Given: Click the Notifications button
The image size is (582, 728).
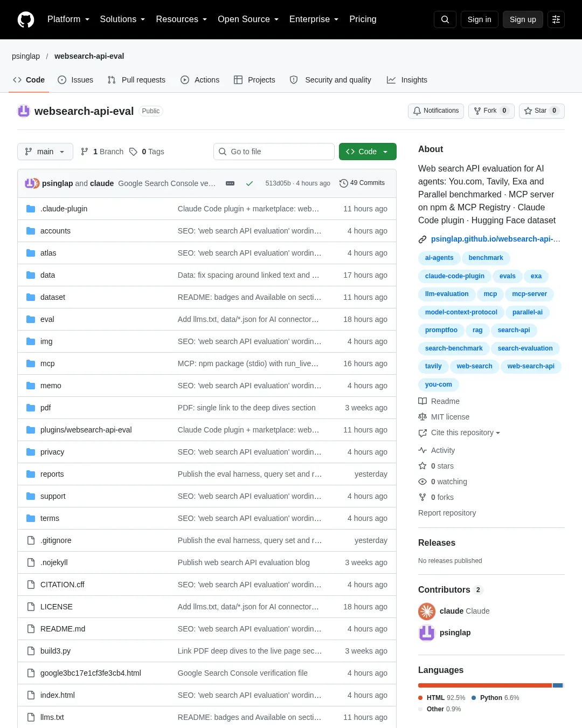Looking at the screenshot, I should coord(436,111).
